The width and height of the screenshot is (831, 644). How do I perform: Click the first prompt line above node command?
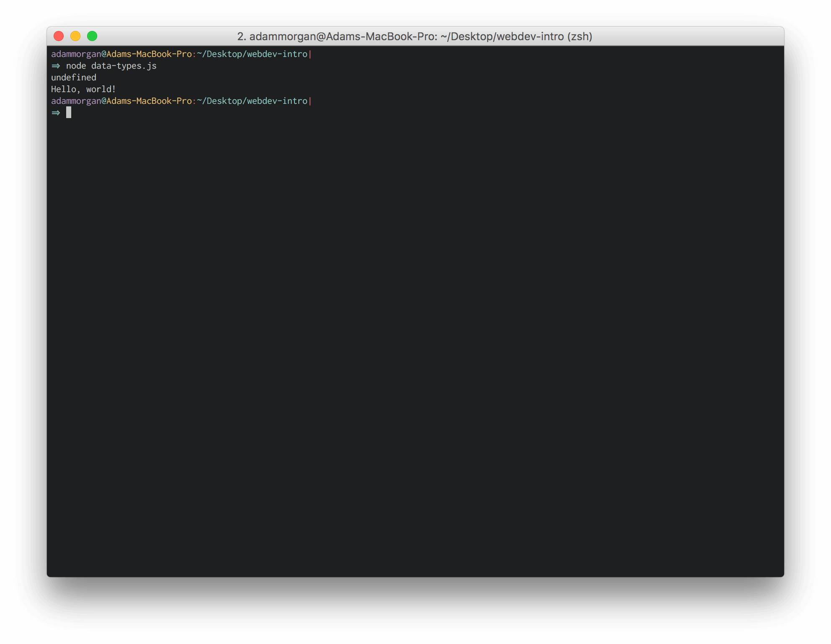point(181,54)
